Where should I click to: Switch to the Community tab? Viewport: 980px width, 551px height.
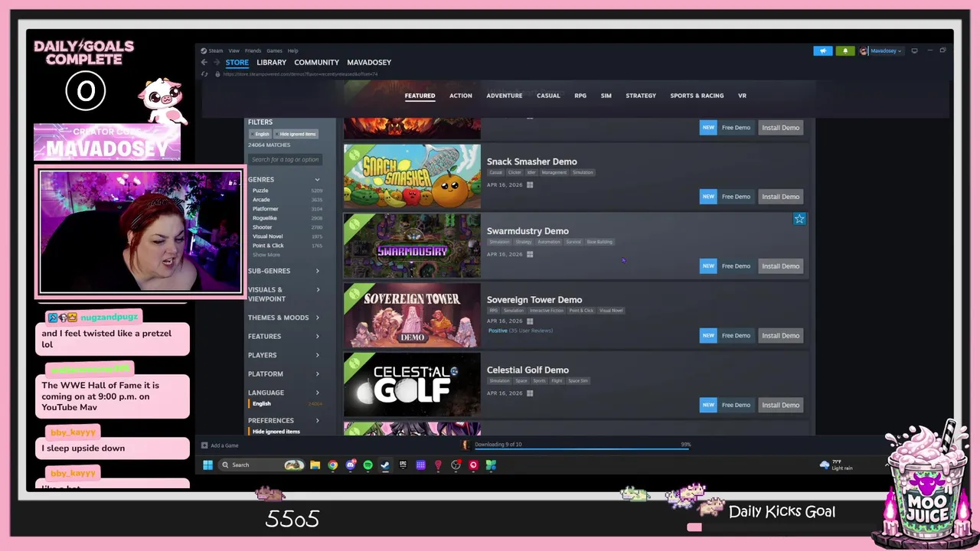coord(316,63)
